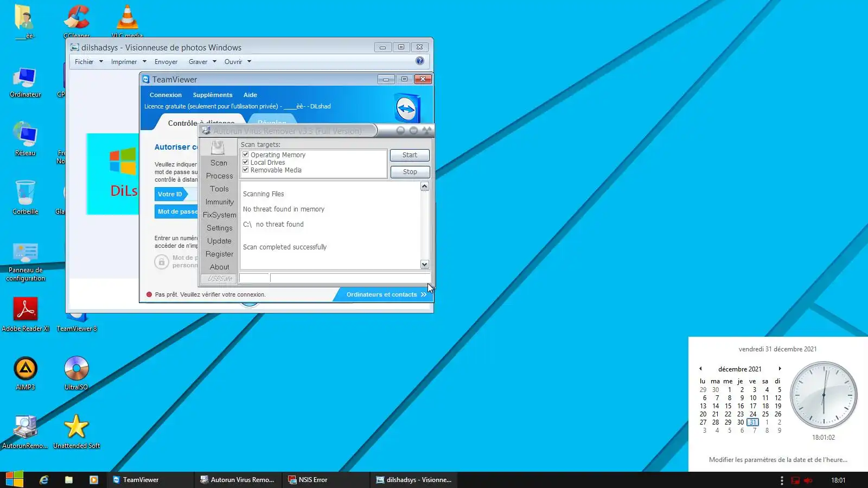868x488 pixels.
Task: Open Modifier les paramètres de la date link
Action: click(x=778, y=460)
